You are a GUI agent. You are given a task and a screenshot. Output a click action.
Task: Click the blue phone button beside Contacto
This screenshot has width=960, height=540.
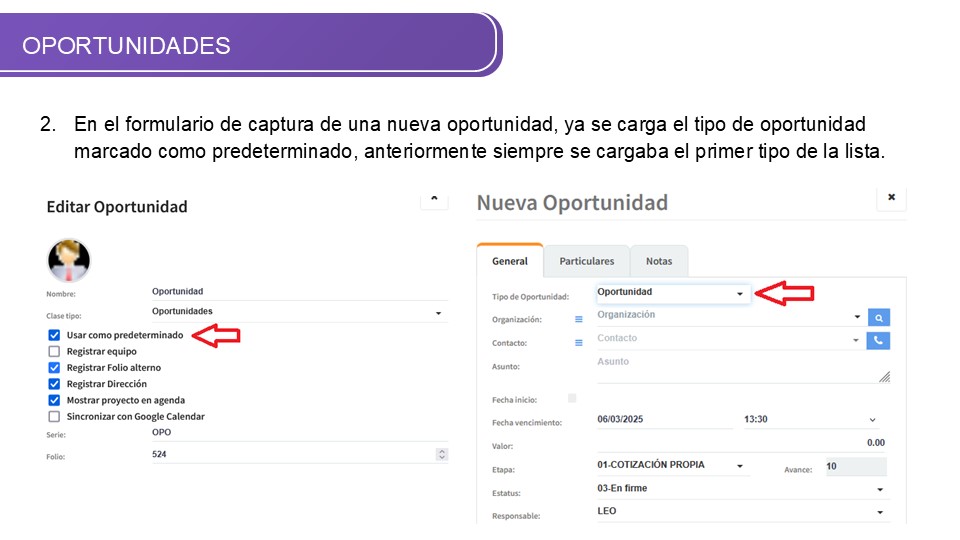(x=879, y=340)
